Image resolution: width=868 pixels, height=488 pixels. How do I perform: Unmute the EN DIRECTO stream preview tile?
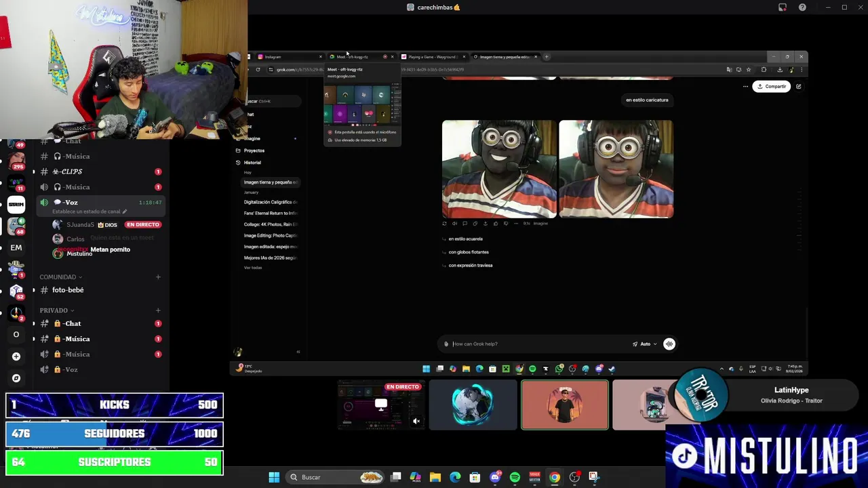tap(416, 421)
